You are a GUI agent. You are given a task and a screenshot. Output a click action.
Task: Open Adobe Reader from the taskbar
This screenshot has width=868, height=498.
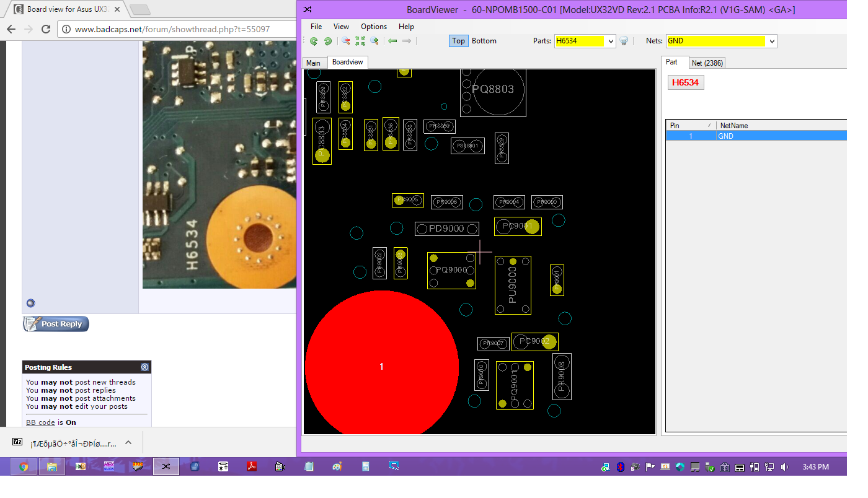pyautogui.click(x=252, y=466)
